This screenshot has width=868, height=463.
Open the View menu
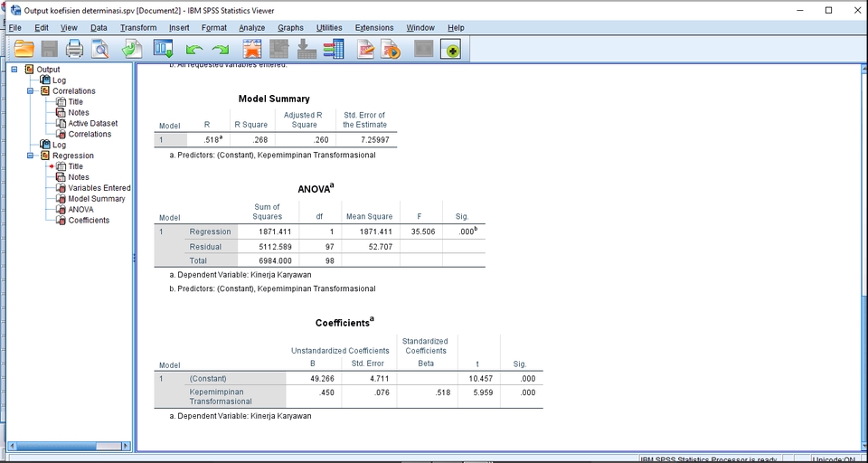tap(69, 28)
